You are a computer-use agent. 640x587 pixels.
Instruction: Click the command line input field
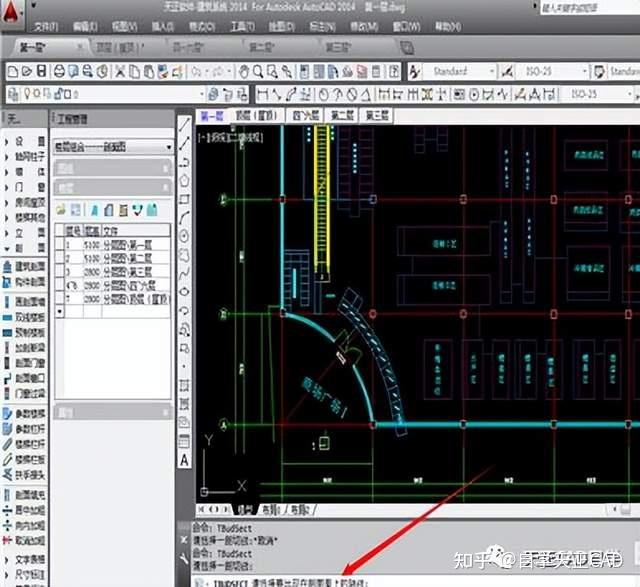[416, 582]
